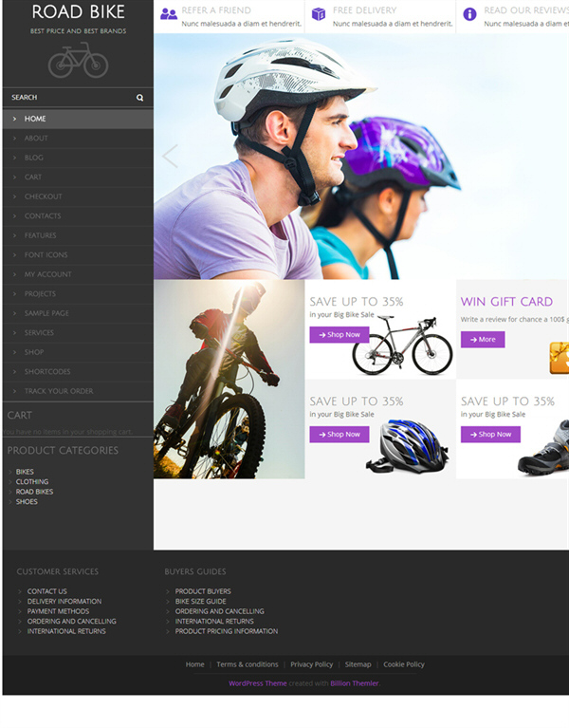Select Home in the sidebar menu

[x=35, y=119]
